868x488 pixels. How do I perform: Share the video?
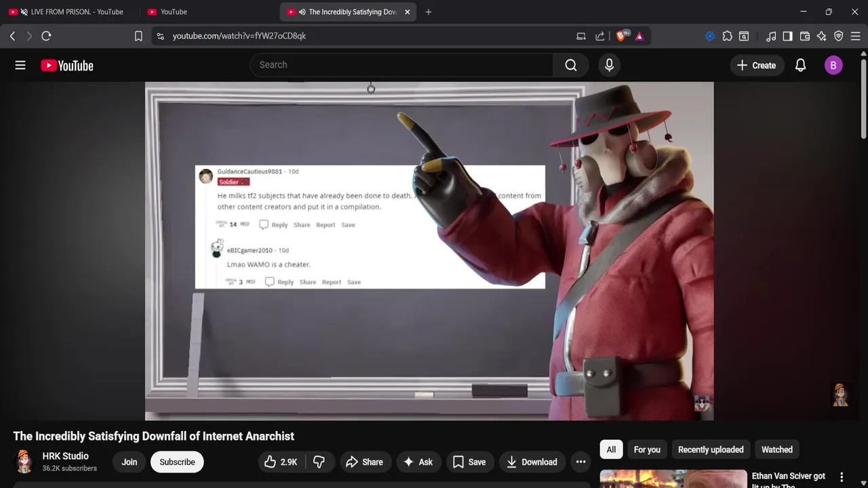tap(365, 462)
